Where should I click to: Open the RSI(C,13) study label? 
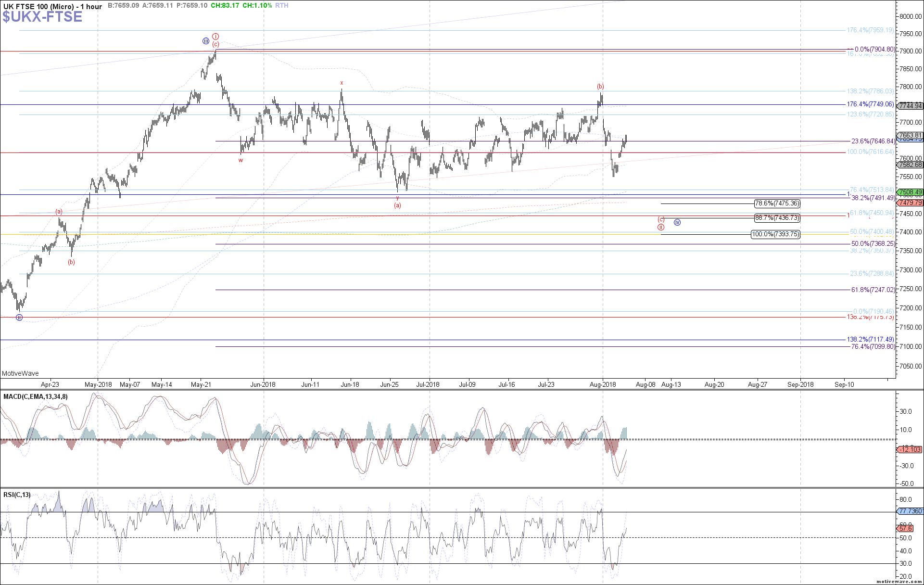pos(17,495)
